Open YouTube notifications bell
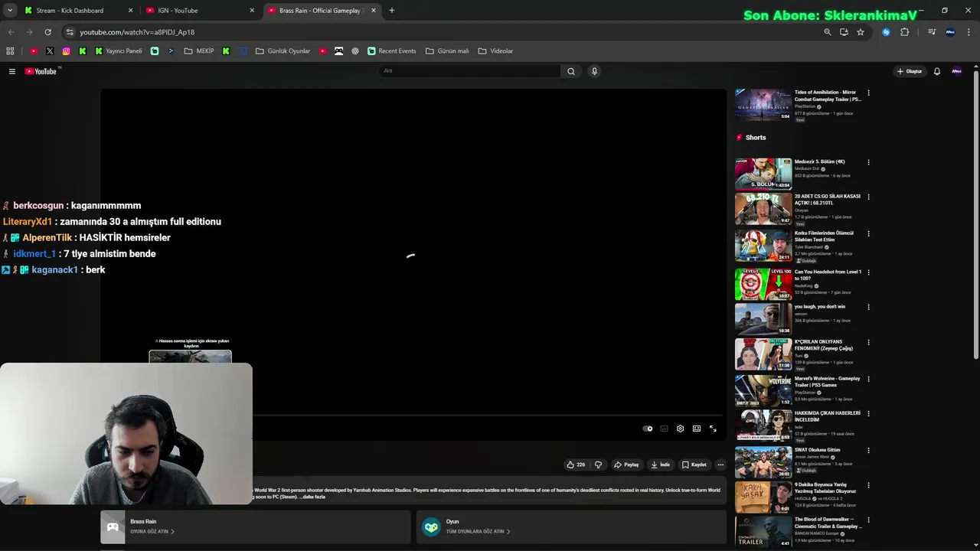The image size is (980, 551). (936, 71)
